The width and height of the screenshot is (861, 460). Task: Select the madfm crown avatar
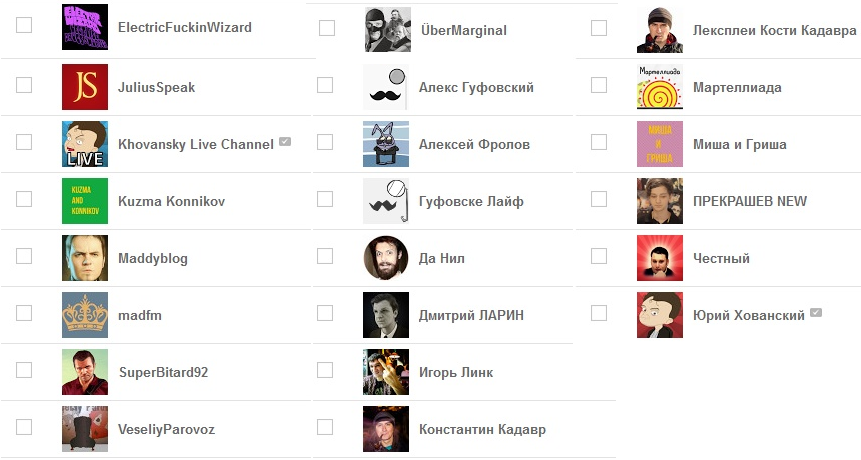click(85, 315)
